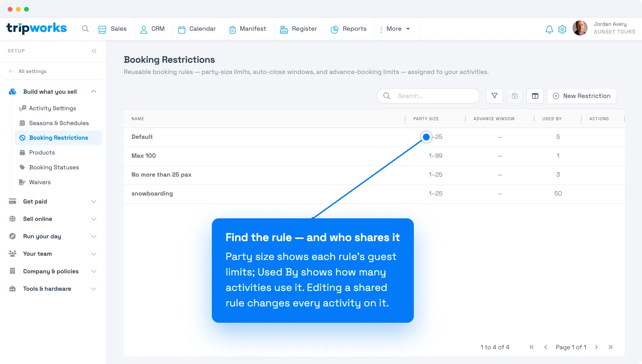Image resolution: width=642 pixels, height=364 pixels.
Task: Click the Tools & hardware icon
Action: coord(12,289)
